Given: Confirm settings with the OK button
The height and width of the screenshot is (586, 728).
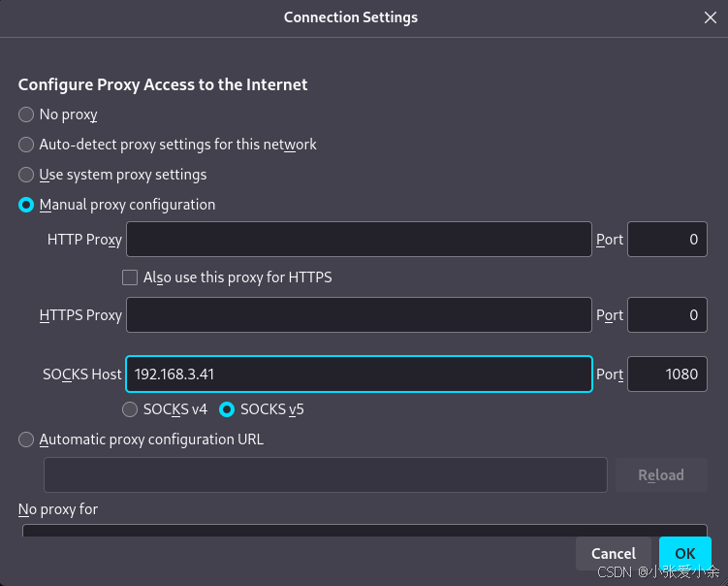Looking at the screenshot, I should (685, 553).
